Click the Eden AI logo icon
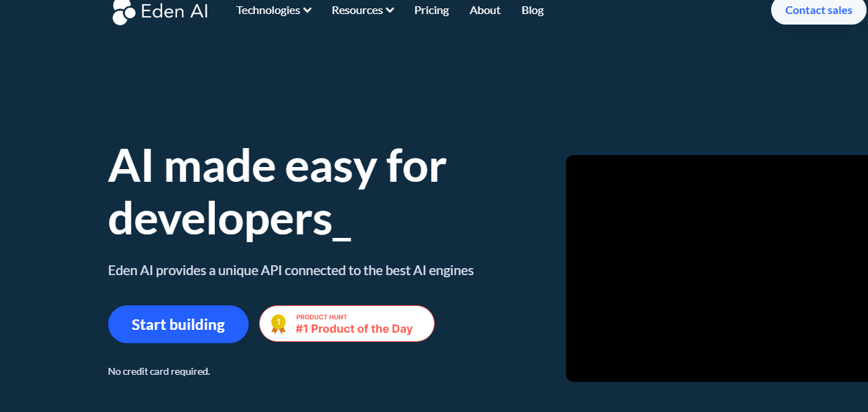Image resolution: width=868 pixels, height=412 pixels. (124, 11)
